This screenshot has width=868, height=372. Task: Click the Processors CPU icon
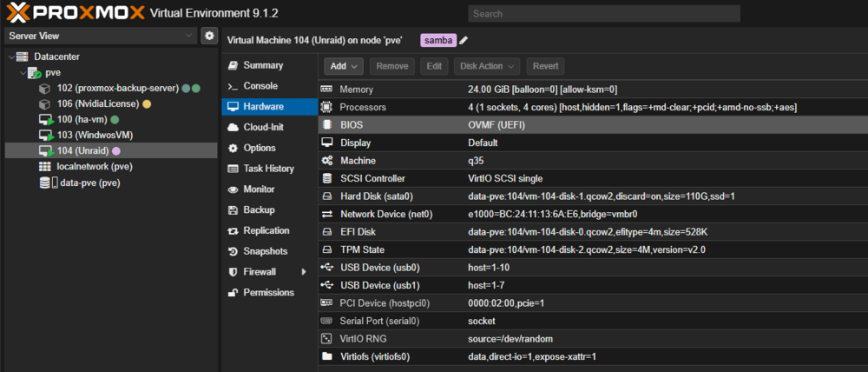326,107
